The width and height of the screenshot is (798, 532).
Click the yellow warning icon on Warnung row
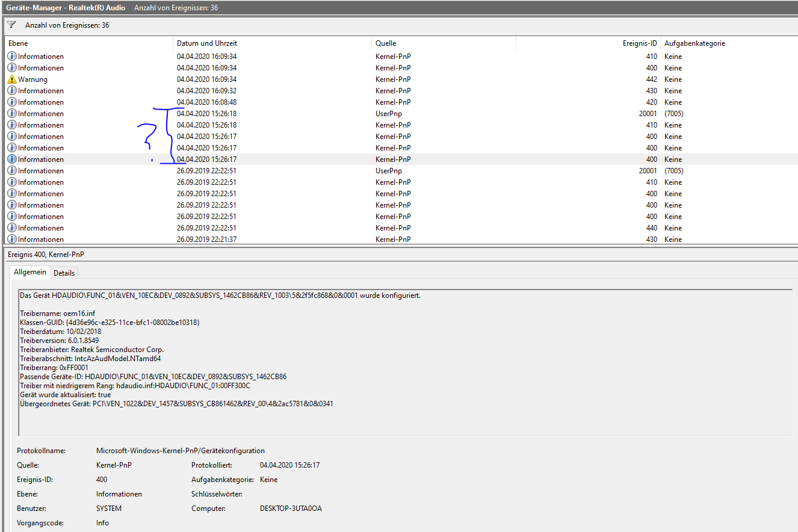pos(12,79)
